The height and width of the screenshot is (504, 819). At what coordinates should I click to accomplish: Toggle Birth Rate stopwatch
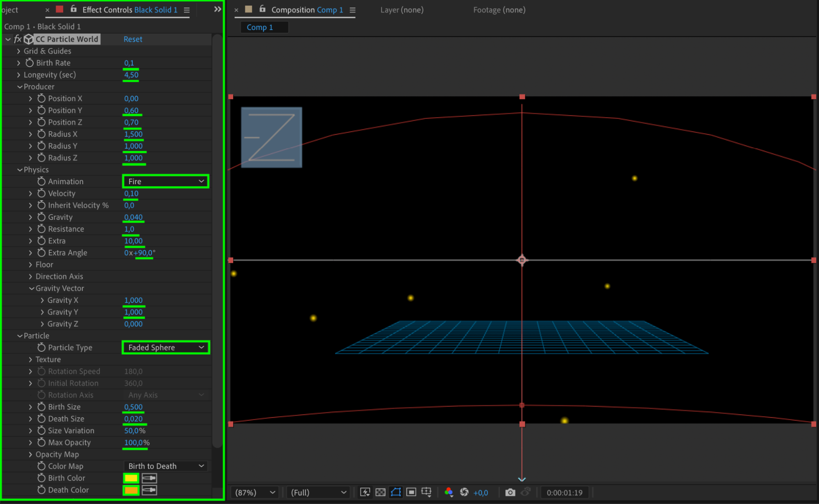[x=29, y=63]
